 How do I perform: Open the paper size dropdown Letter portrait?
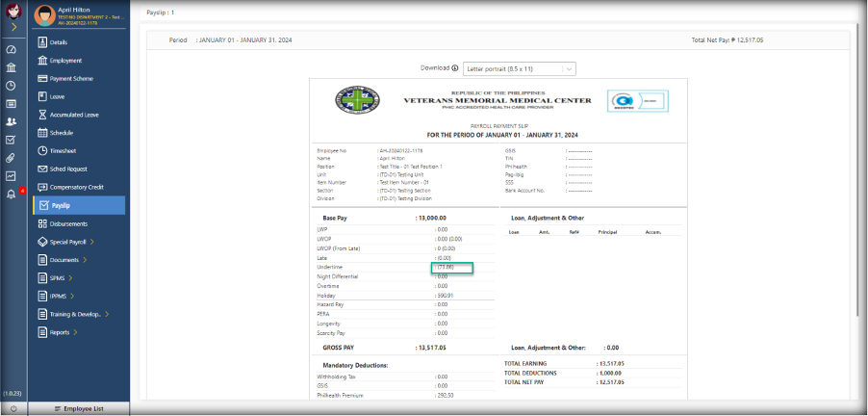pos(520,68)
